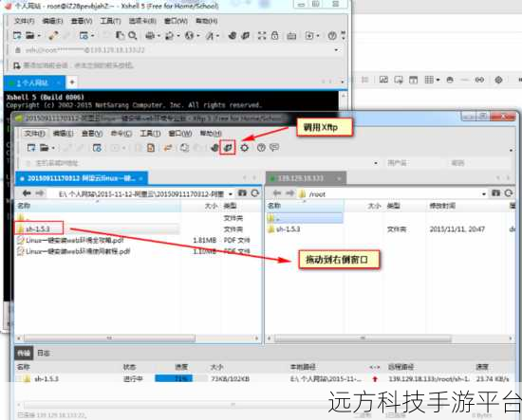Click the magnifier Find icon in Xshell
Screen dimensions: 522x420
[133, 36]
